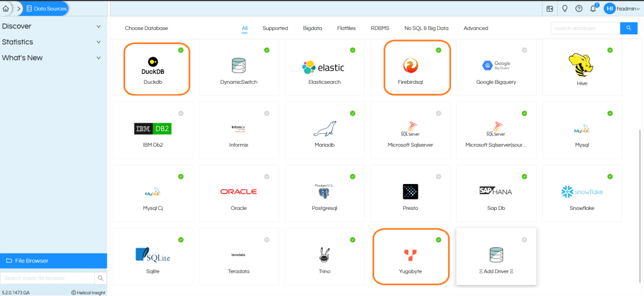The image size is (644, 296).
Task: Click the file browser search magnifier
Action: (100, 278)
